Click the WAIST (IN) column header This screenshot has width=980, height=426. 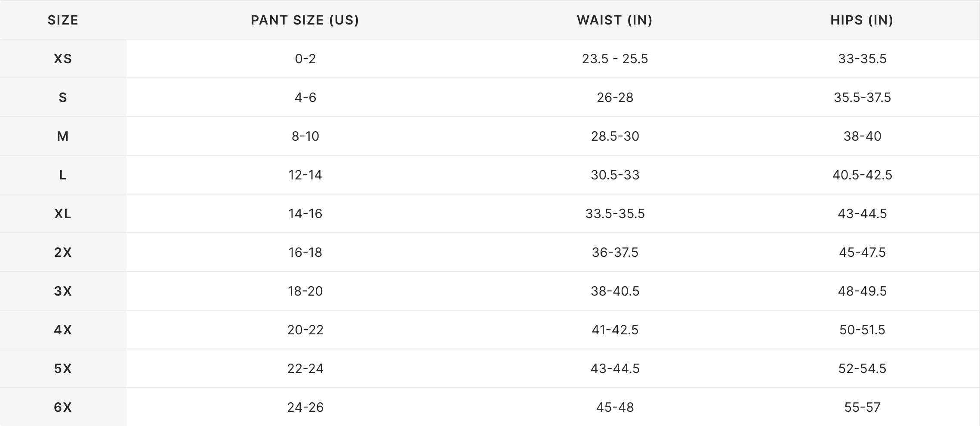coord(615,20)
